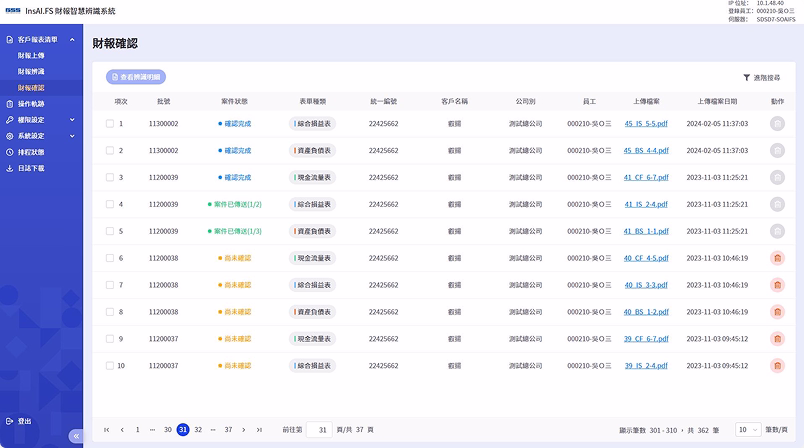Go to the previous page arrow
Viewport: 804px width, 448px height.
pyautogui.click(x=122, y=430)
